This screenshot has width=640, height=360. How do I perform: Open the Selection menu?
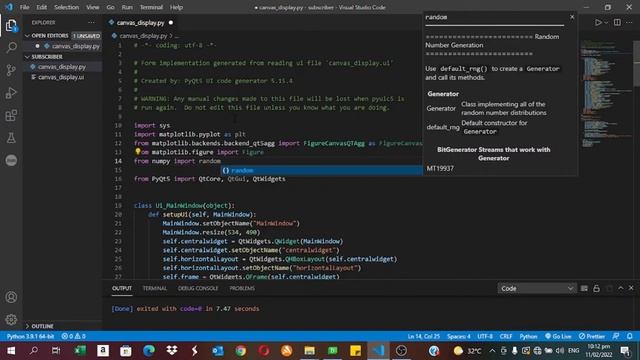(67, 7)
